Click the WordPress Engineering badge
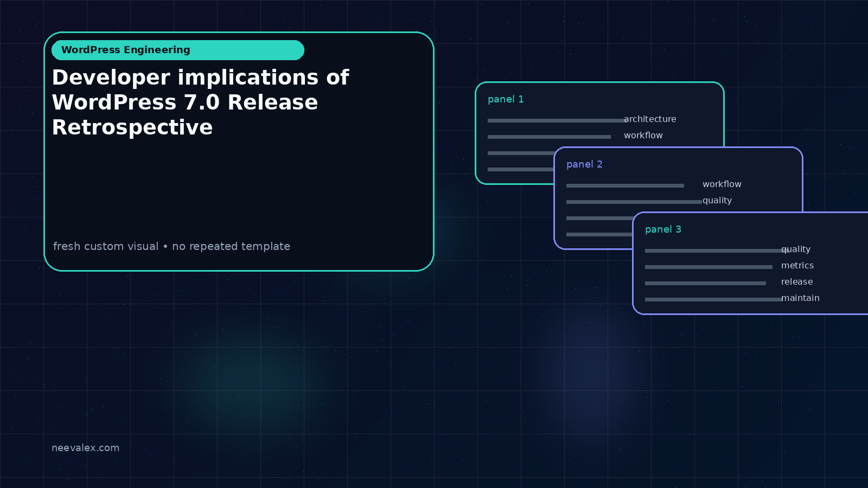Screen dimensions: 868x488 (178, 50)
